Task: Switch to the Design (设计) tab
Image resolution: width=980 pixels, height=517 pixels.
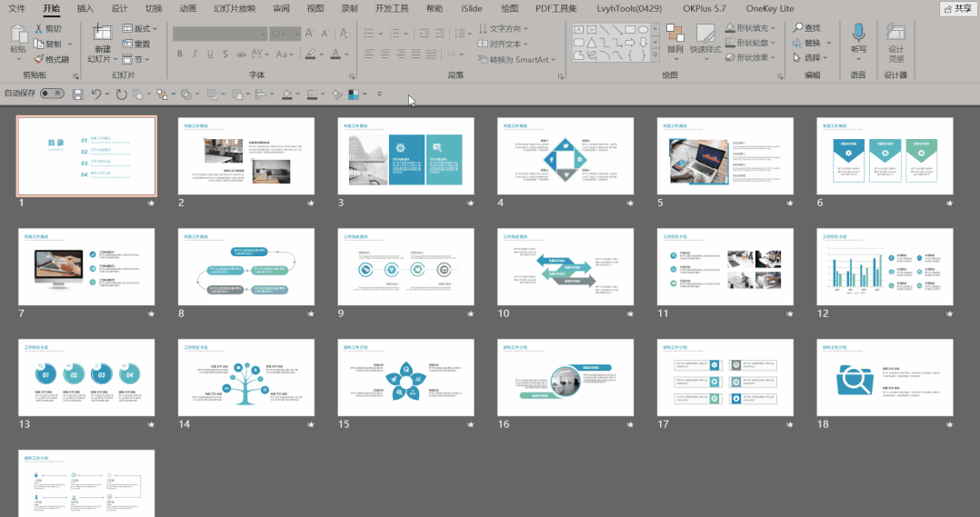Action: click(119, 9)
